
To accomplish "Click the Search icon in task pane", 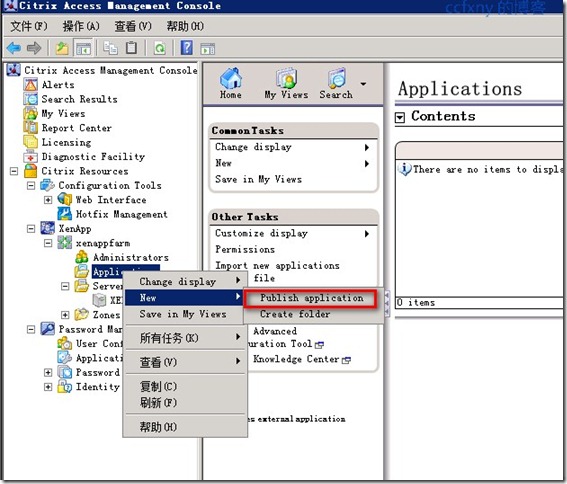I will 337,78.
